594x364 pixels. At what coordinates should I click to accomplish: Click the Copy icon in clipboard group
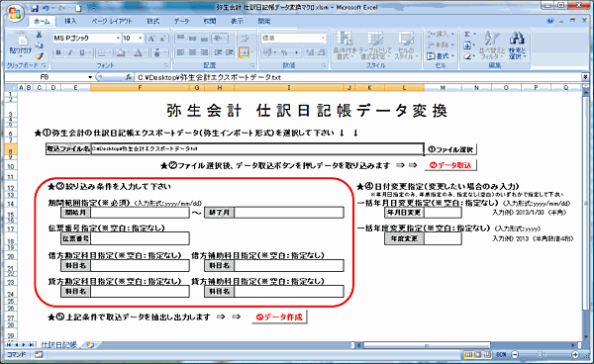pos(39,45)
